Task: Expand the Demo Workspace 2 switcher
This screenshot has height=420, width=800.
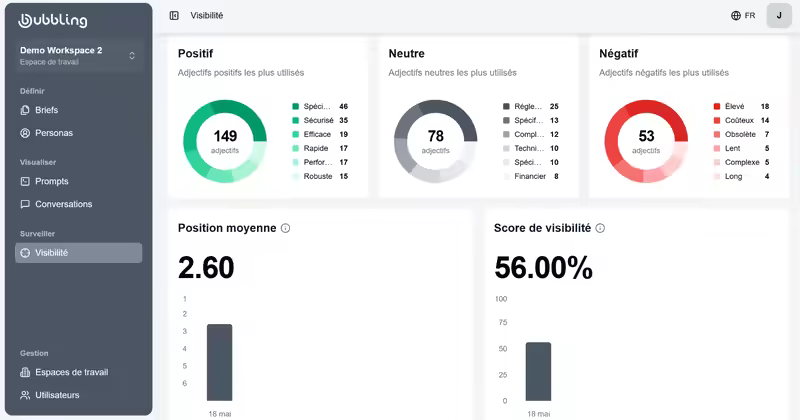Action: tap(79, 56)
